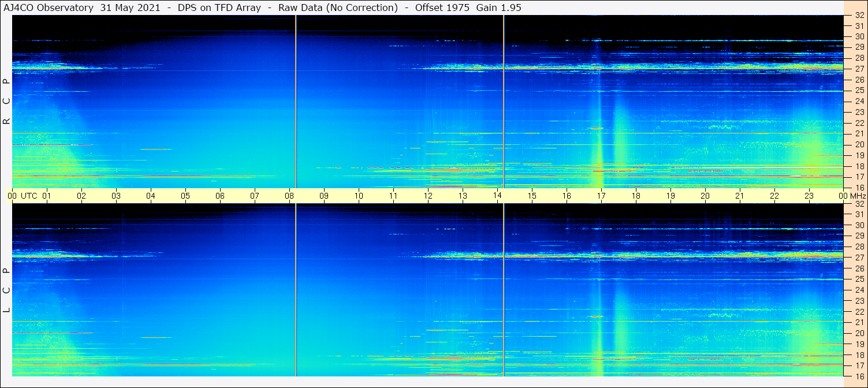Screen dimensions: 868x388
Task: Click hour label "05" on the time axis
Action: (185, 196)
